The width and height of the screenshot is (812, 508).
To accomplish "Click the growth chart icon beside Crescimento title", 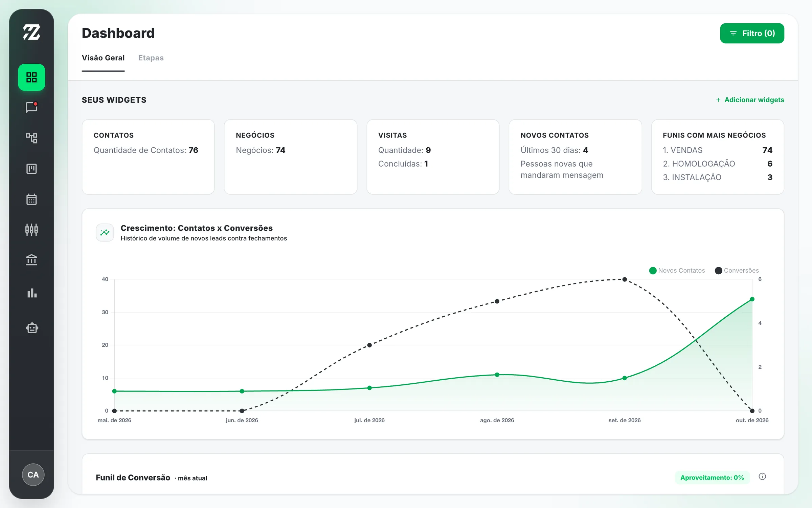I will (105, 232).
